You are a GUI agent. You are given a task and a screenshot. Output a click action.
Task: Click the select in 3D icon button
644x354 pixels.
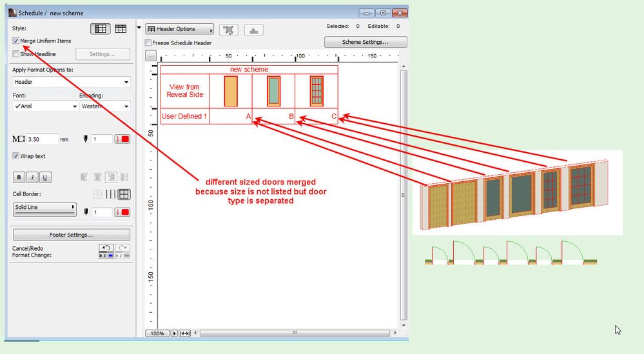254,30
